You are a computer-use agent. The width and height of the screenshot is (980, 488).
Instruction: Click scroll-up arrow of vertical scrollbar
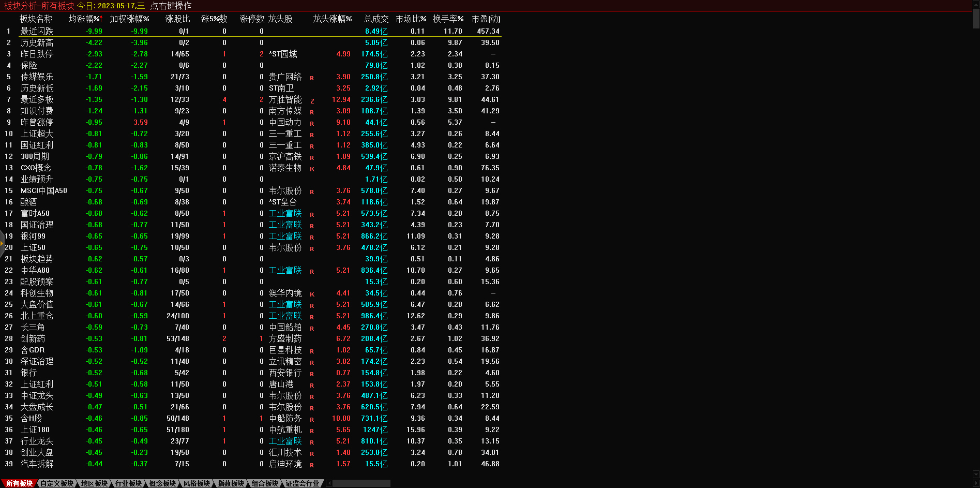[x=976, y=4]
